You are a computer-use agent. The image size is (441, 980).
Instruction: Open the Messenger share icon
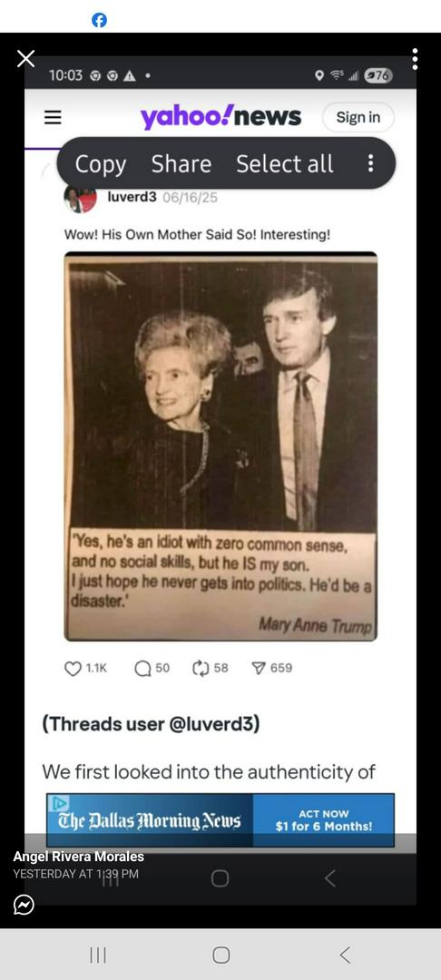[24, 905]
